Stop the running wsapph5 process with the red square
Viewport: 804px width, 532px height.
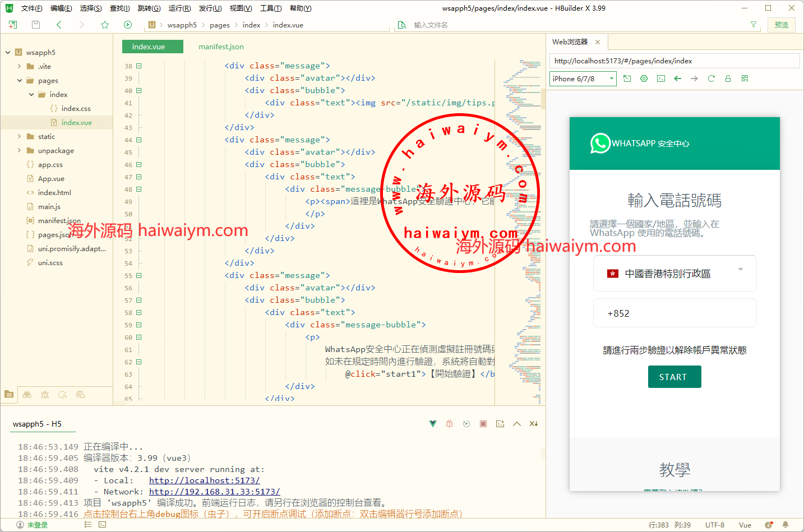[x=483, y=424]
